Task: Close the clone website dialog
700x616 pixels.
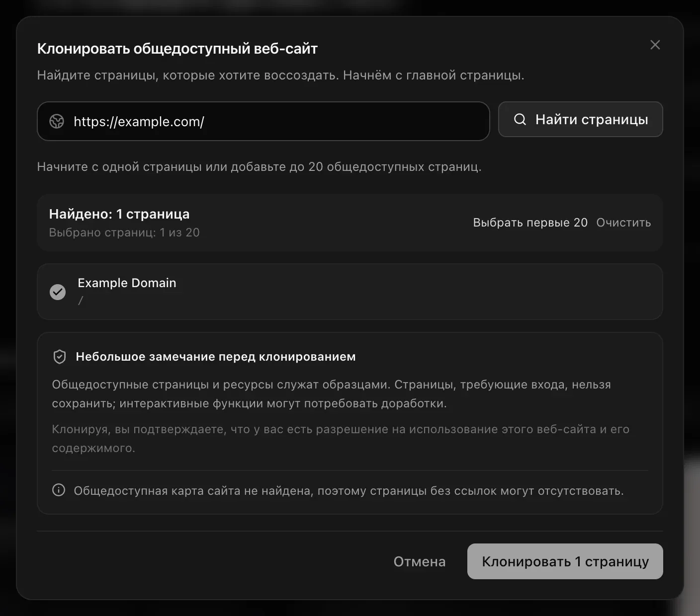Action: pos(655,45)
